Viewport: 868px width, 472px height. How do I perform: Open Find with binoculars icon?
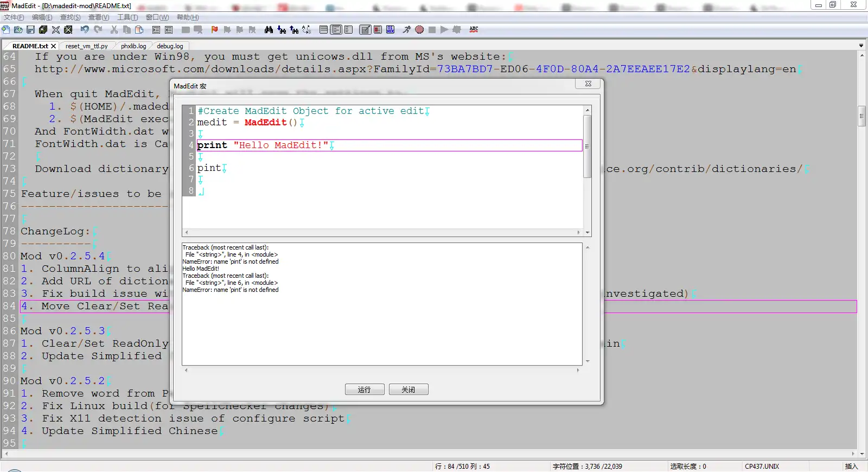coord(269,30)
